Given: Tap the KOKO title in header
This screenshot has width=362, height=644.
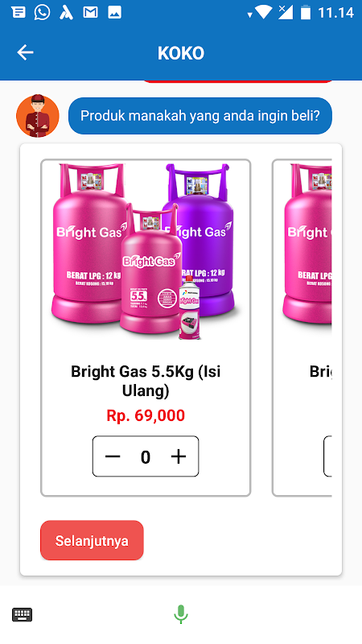Looking at the screenshot, I should [181, 53].
